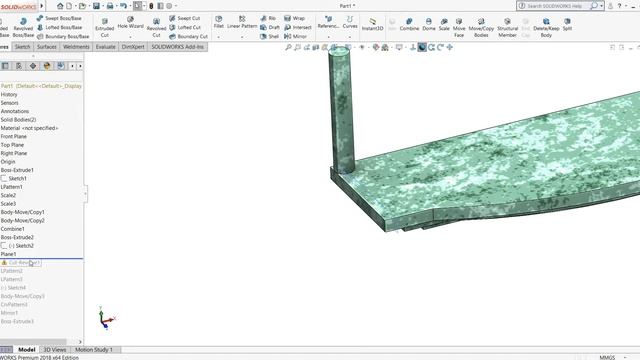Select Boss-Extrude1 in the feature tree

17,170
